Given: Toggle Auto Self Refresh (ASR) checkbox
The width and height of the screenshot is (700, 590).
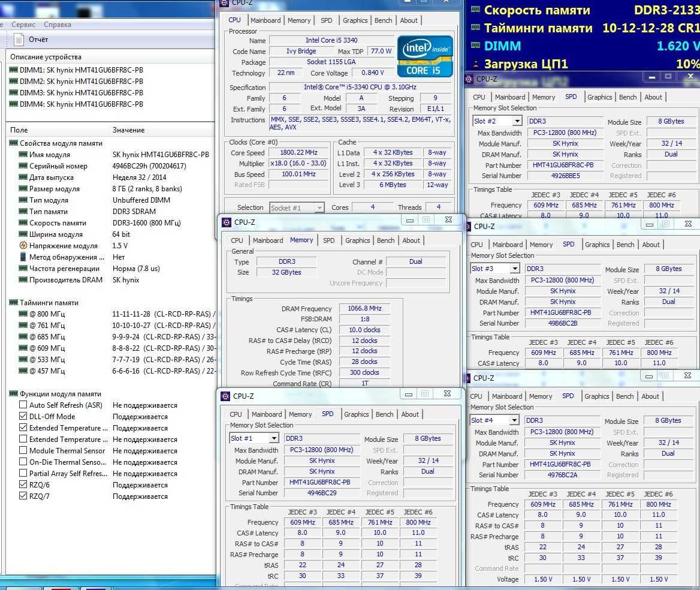Looking at the screenshot, I should click(x=23, y=405).
